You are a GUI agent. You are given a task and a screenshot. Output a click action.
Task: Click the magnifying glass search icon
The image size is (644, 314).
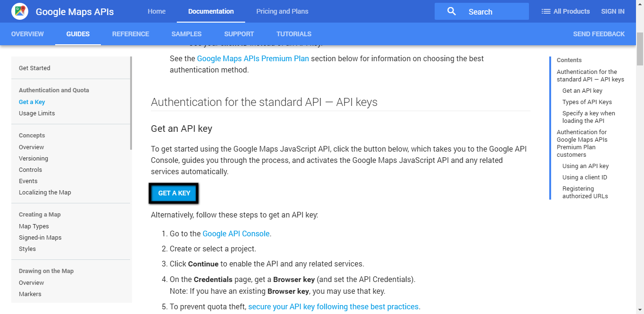tap(451, 11)
